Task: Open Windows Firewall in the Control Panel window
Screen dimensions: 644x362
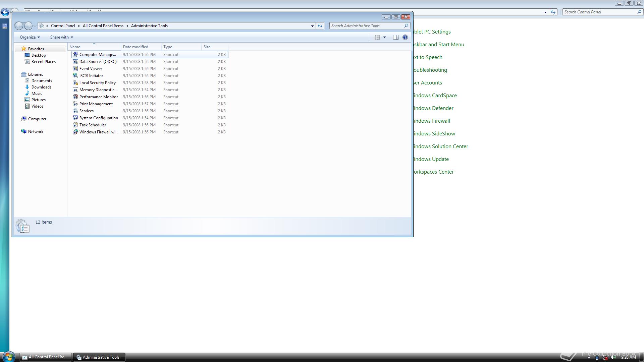Action: [432, 121]
